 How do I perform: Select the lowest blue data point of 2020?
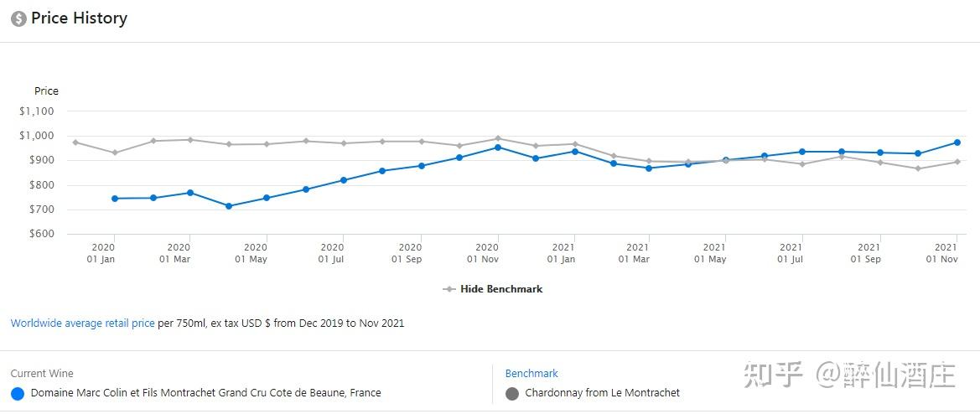(228, 206)
